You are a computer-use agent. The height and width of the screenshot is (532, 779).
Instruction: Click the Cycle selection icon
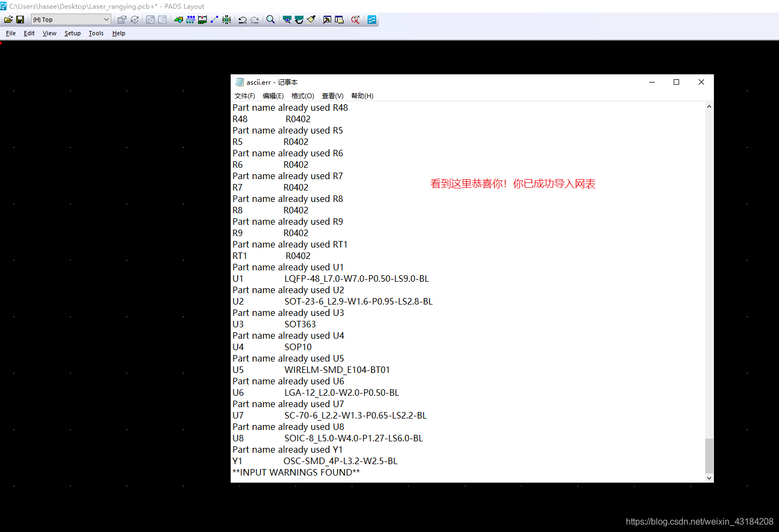134,20
